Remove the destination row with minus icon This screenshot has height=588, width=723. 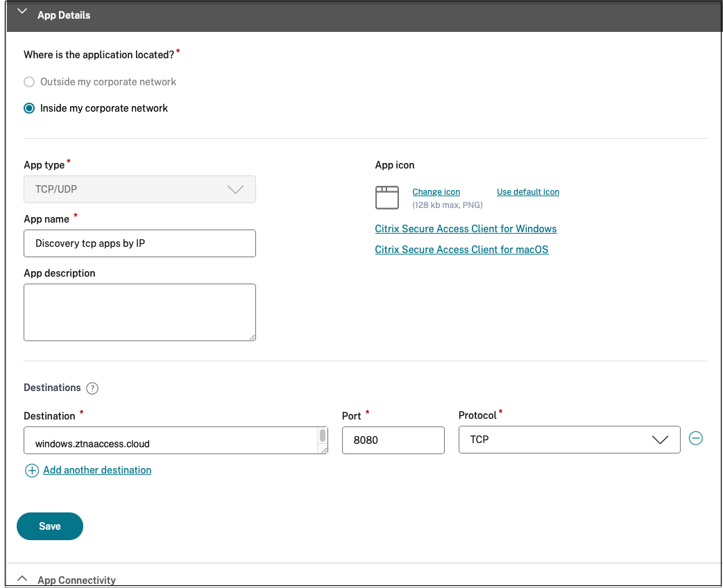(x=695, y=438)
